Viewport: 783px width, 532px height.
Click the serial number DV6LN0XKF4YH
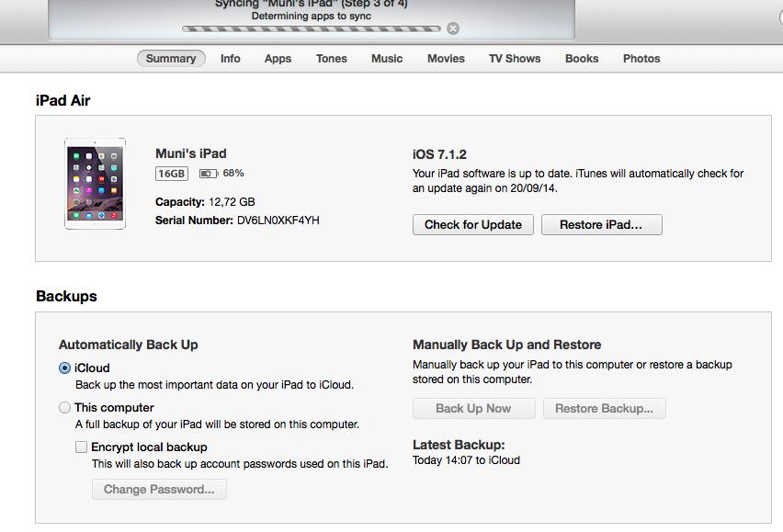coord(278,221)
